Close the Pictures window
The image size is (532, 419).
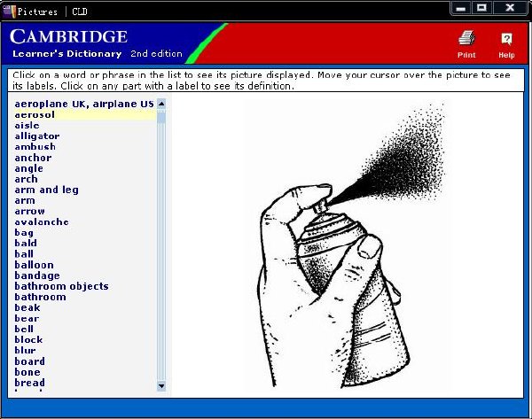[x=510, y=8]
